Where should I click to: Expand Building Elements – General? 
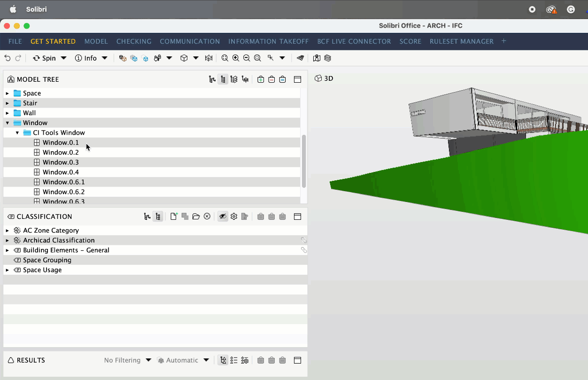8,250
